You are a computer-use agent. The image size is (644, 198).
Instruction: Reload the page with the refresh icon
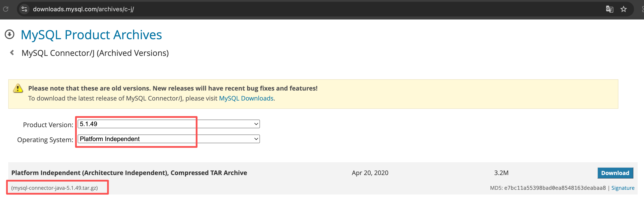click(x=6, y=9)
